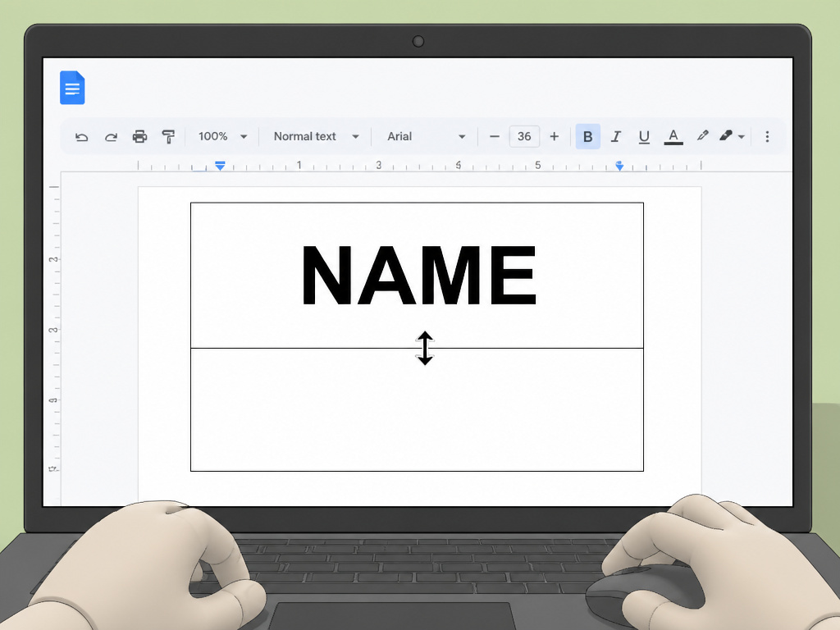Click the NAME text in the table
Screen dimensions: 840x630
click(x=418, y=276)
